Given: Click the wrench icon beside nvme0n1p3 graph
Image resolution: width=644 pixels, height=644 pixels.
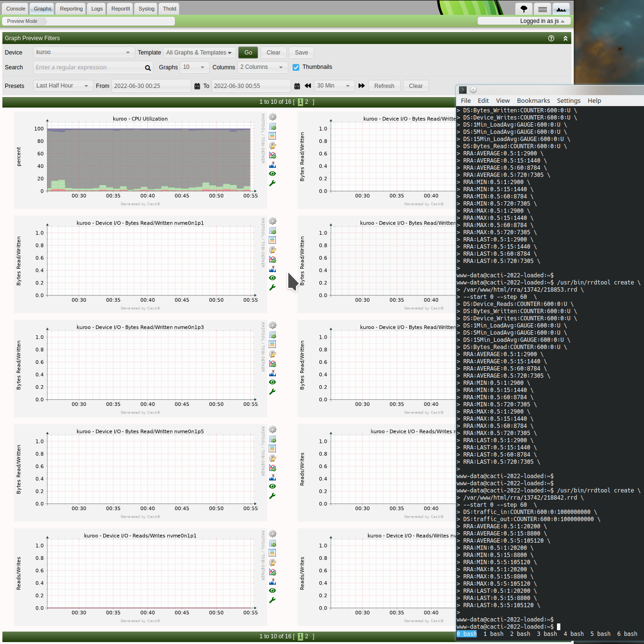Looking at the screenshot, I should pos(273,392).
